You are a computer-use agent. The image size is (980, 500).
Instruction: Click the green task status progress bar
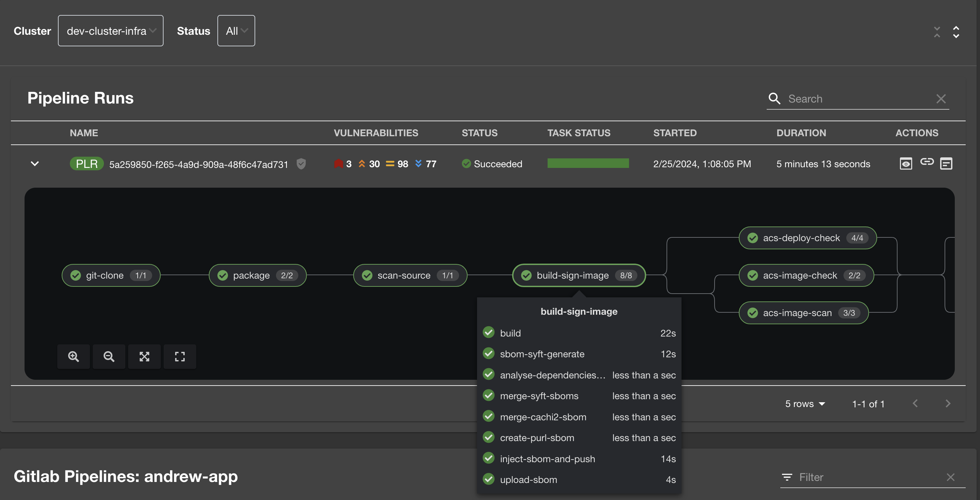point(588,163)
